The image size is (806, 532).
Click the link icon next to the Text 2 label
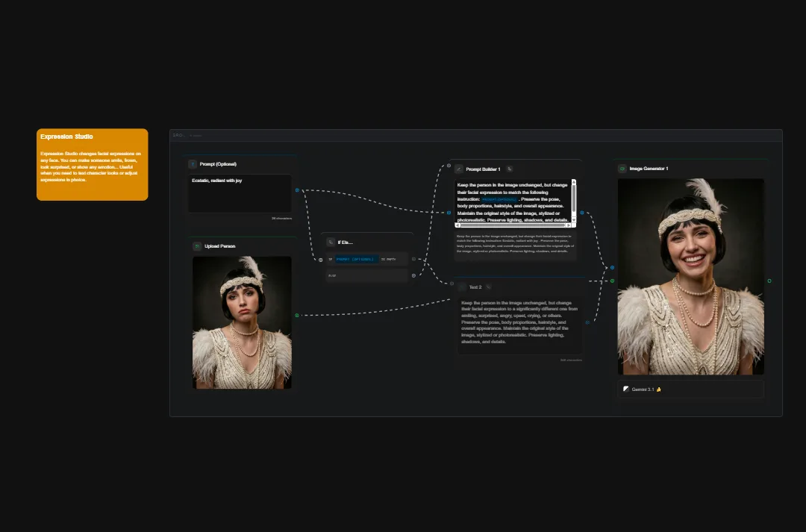(489, 287)
